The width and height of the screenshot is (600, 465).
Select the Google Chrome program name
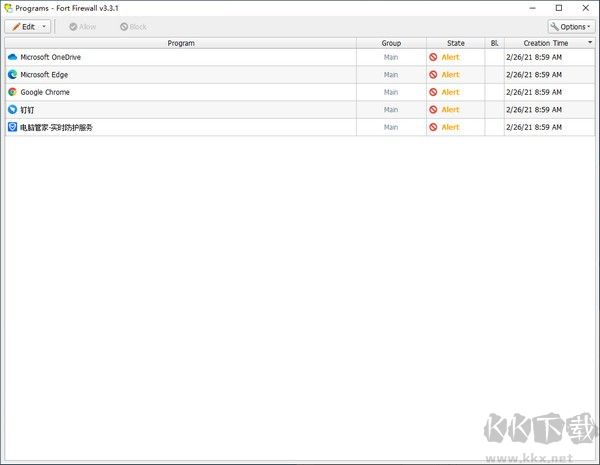click(45, 92)
